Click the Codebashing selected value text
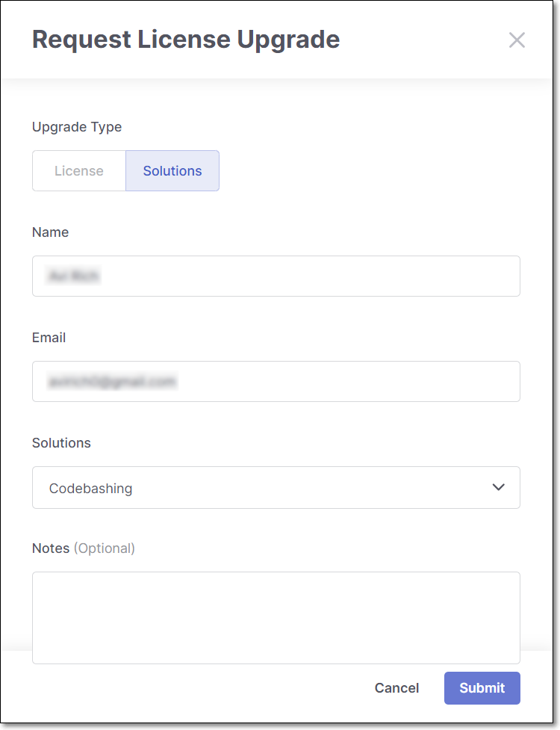Image resolution: width=560 pixels, height=730 pixels. pyautogui.click(x=90, y=489)
